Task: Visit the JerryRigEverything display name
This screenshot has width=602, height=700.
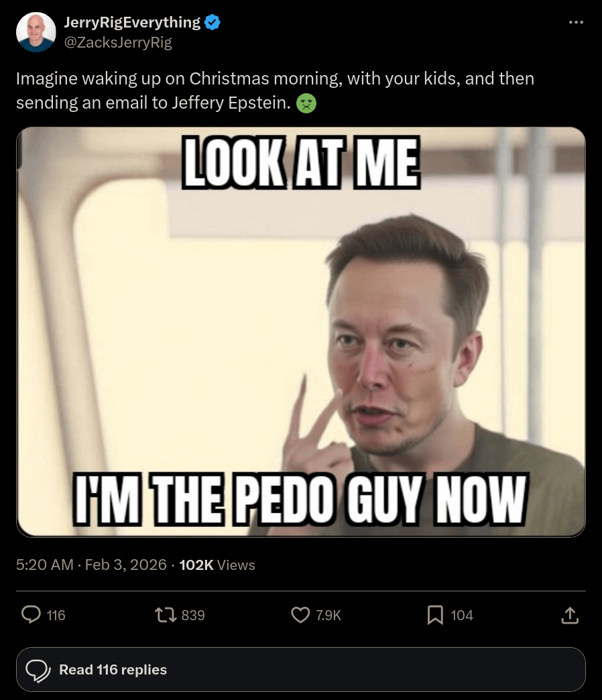Action: (x=132, y=23)
